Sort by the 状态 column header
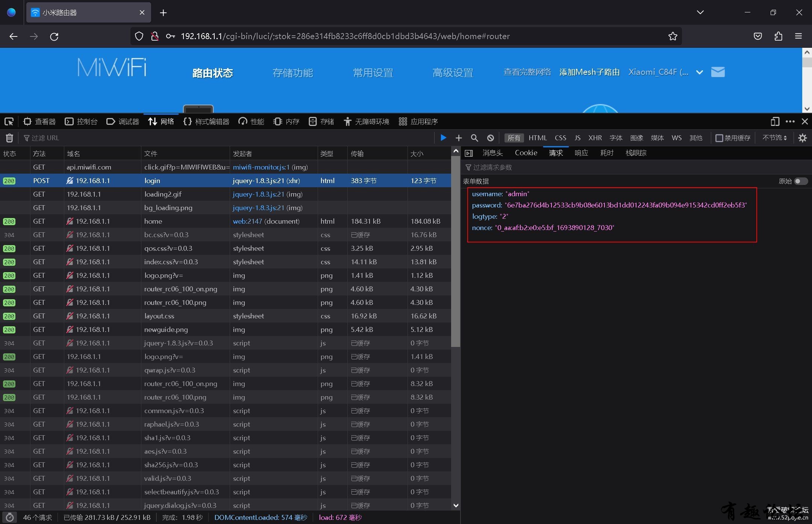812x524 pixels. point(15,154)
